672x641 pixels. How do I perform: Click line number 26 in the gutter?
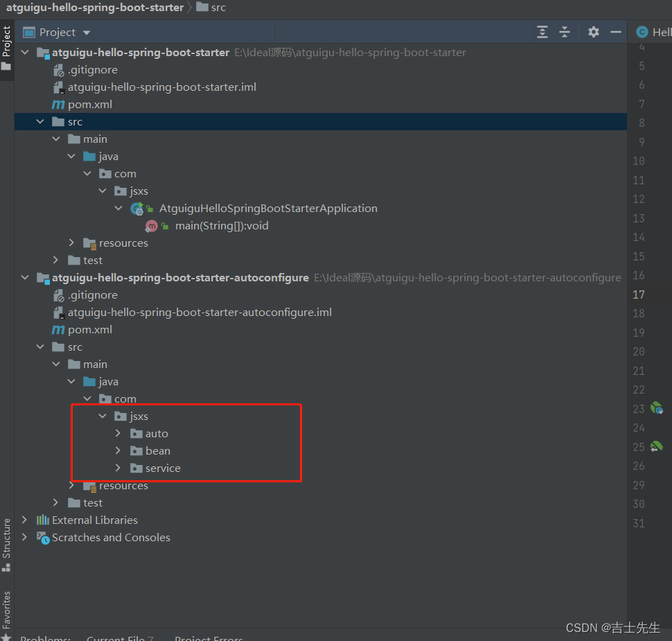pyautogui.click(x=639, y=466)
